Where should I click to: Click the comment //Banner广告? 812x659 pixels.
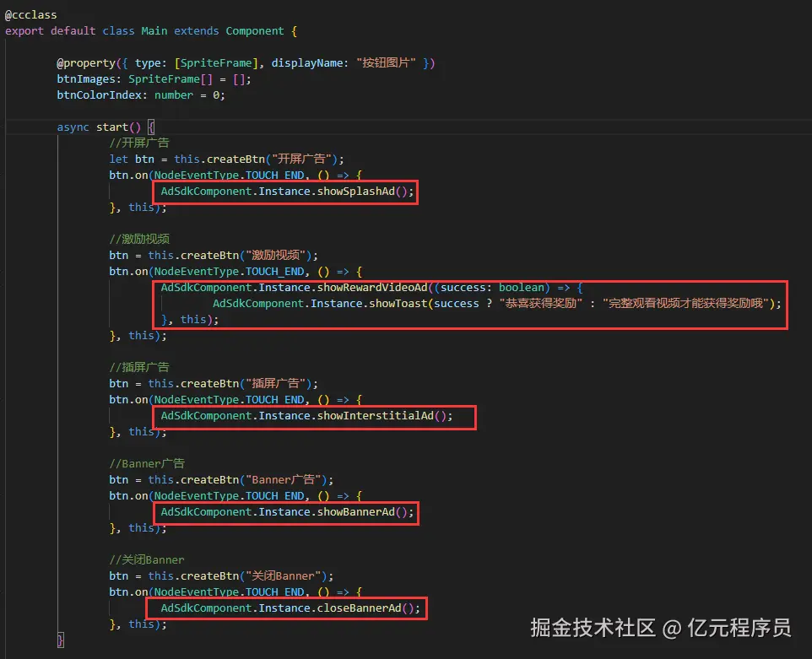click(x=147, y=464)
